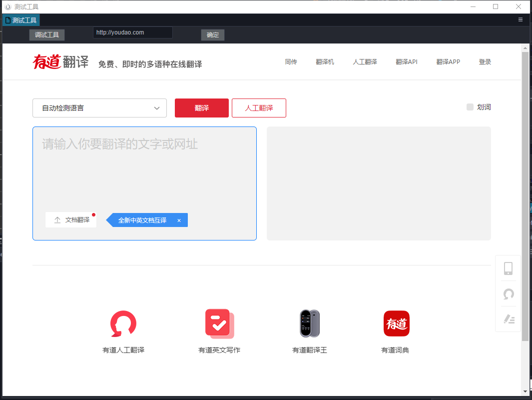
Task: Click the app droplet icon in title bar
Action: click(8, 6)
